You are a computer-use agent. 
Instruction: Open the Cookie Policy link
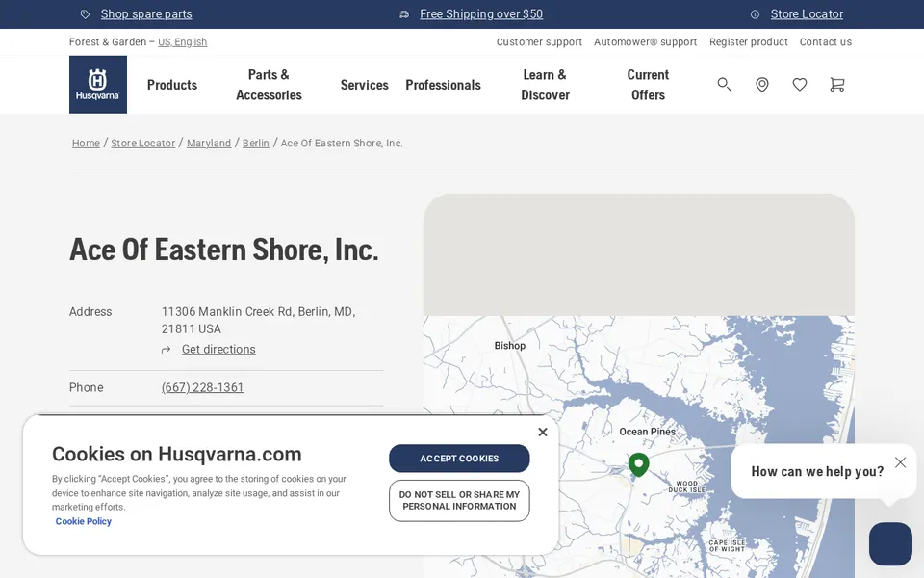(x=83, y=521)
